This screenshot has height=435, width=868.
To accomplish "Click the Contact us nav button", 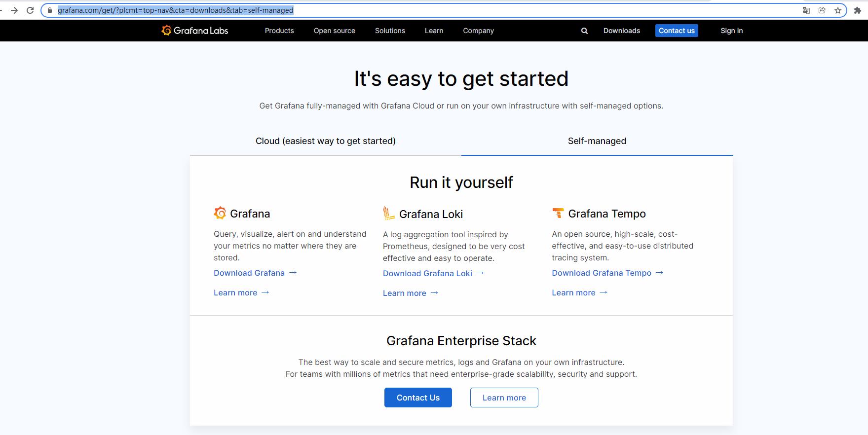I will tap(677, 31).
